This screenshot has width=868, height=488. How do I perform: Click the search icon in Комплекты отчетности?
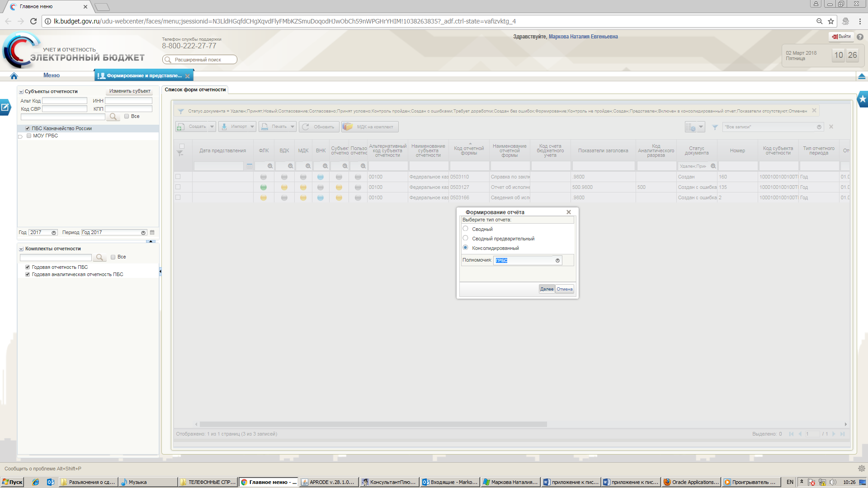99,258
